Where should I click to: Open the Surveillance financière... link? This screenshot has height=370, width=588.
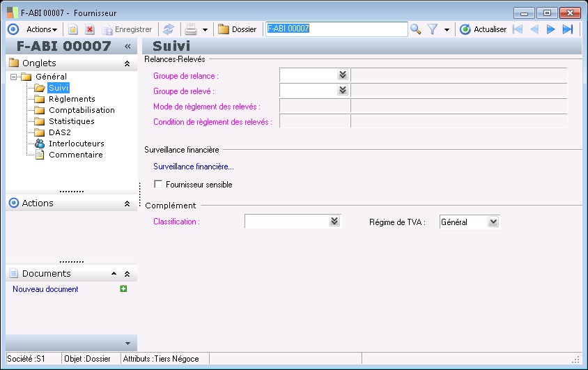194,167
